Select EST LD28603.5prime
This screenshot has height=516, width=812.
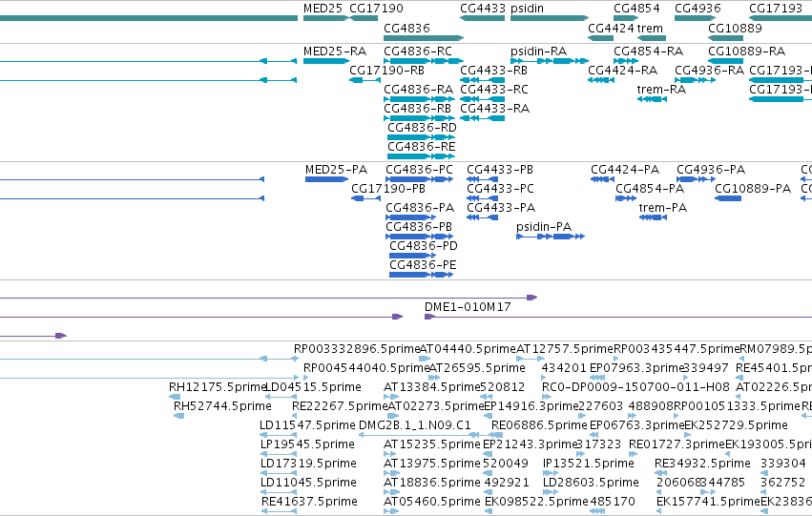(x=591, y=483)
